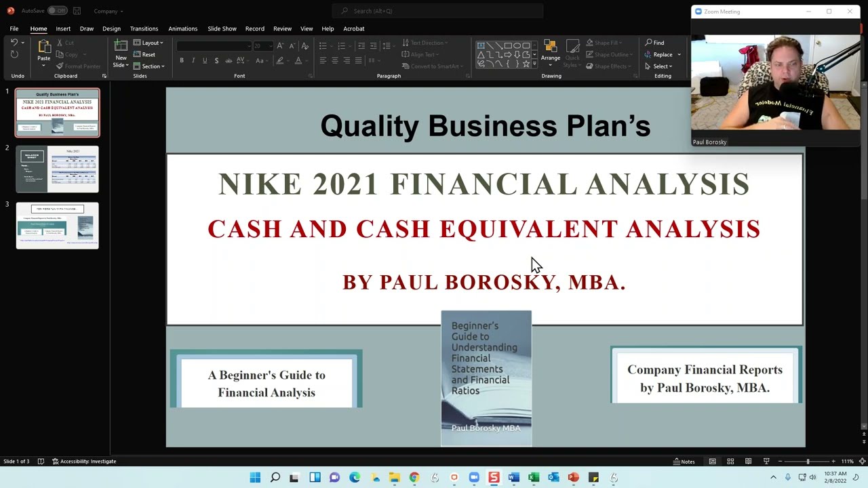
Task: Decrease list indent level
Action: pos(361,45)
